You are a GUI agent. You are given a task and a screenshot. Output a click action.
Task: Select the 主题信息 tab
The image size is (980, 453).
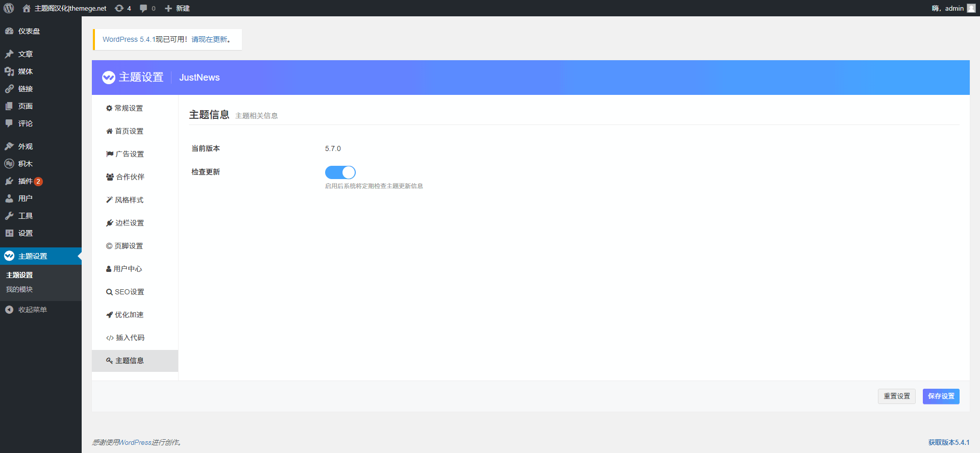(x=135, y=361)
